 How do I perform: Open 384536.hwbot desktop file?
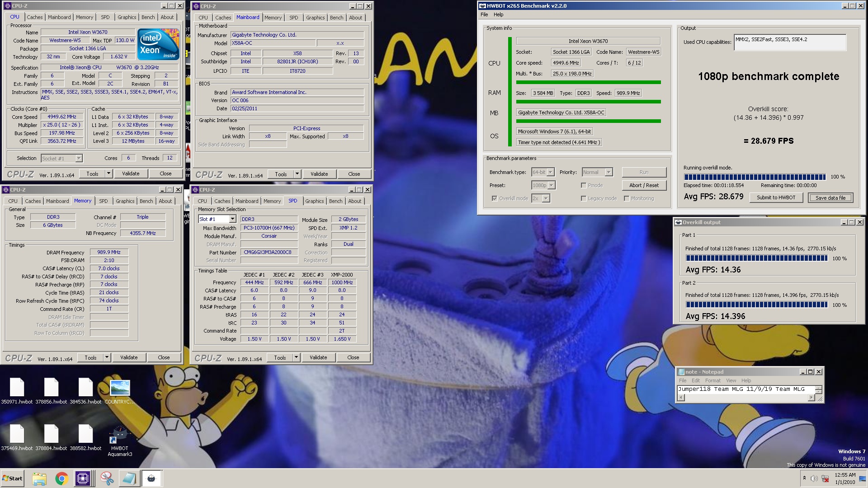[85, 391]
